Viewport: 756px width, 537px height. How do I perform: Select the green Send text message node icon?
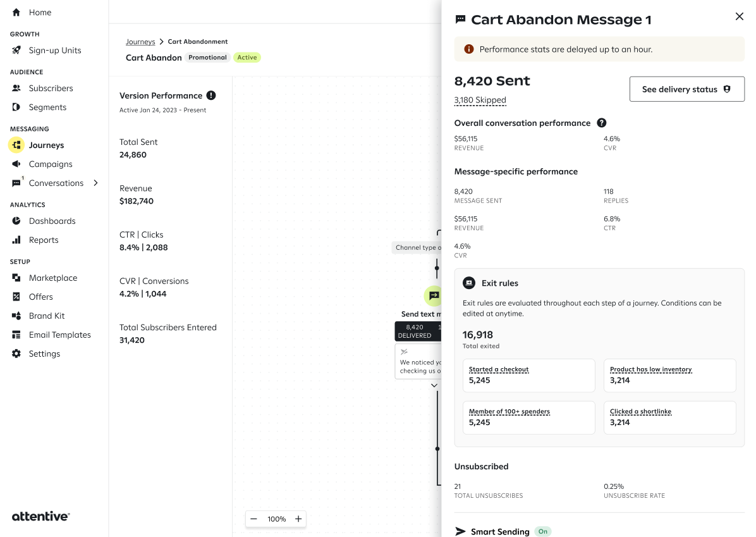433,296
